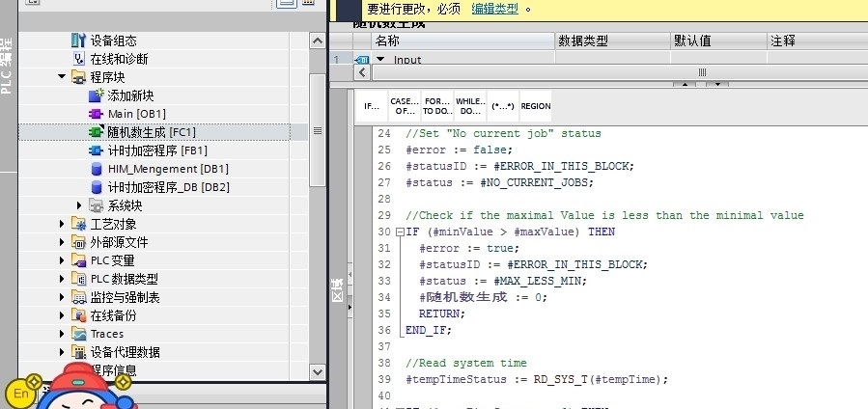Insert FOR... TO DO... code snippet

pos(437,106)
